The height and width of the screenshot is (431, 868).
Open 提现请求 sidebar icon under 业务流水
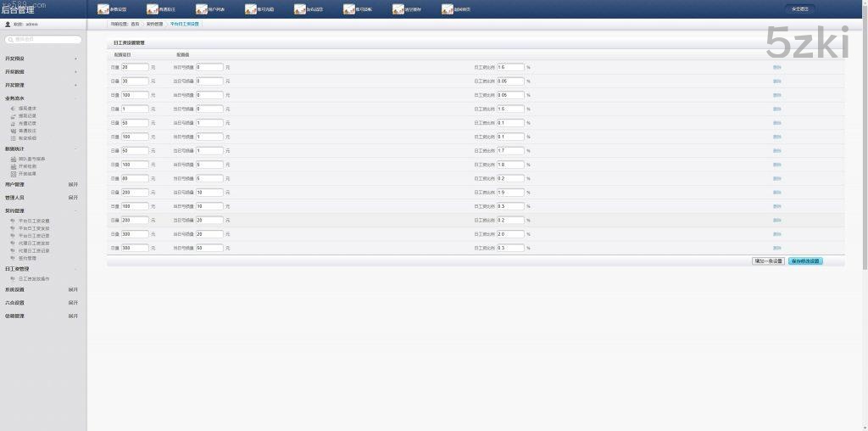click(x=14, y=109)
